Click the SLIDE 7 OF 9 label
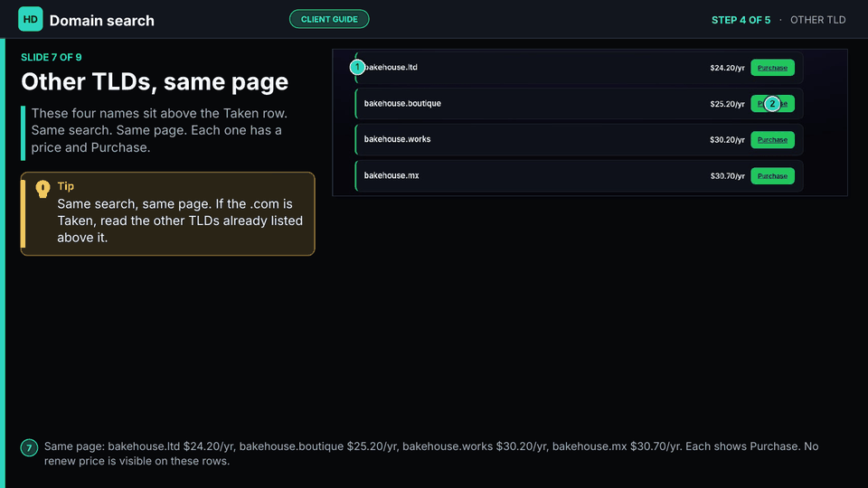 [52, 58]
